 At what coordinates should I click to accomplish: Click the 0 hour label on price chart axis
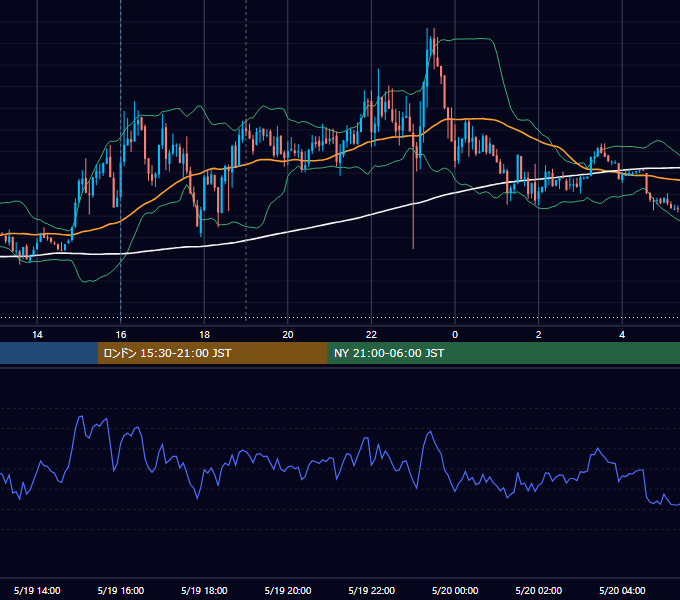(455, 335)
